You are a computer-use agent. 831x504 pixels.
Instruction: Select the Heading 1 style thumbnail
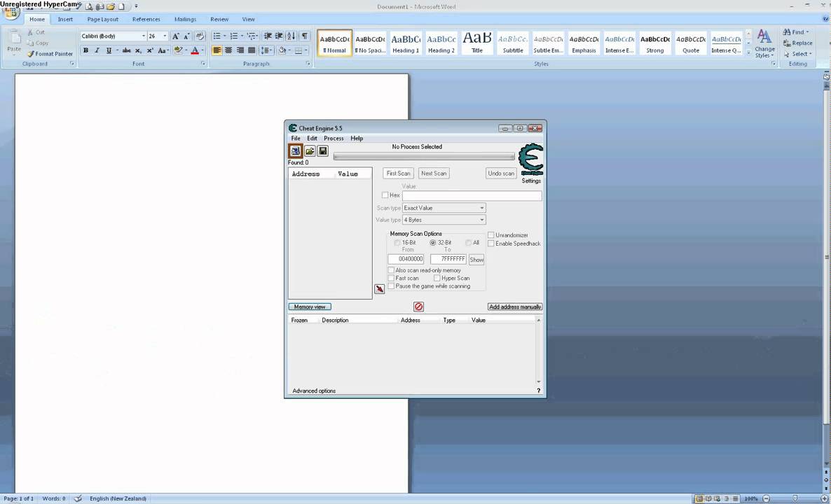click(x=406, y=43)
